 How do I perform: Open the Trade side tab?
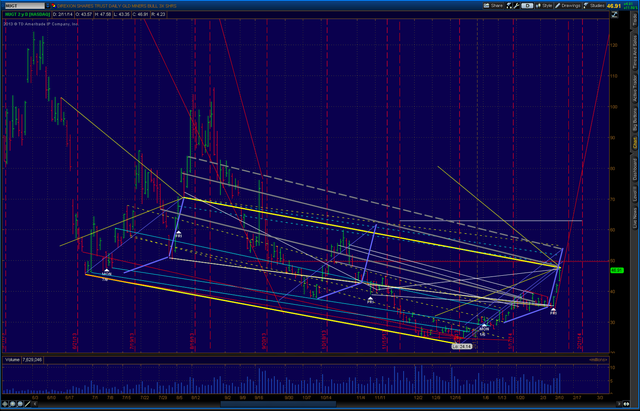click(x=635, y=20)
